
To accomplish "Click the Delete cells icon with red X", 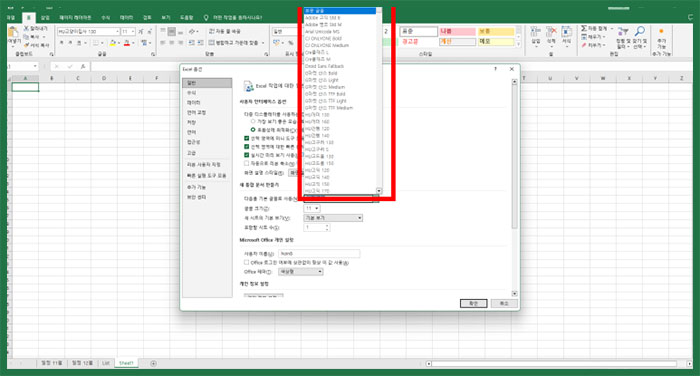I will click(551, 32).
